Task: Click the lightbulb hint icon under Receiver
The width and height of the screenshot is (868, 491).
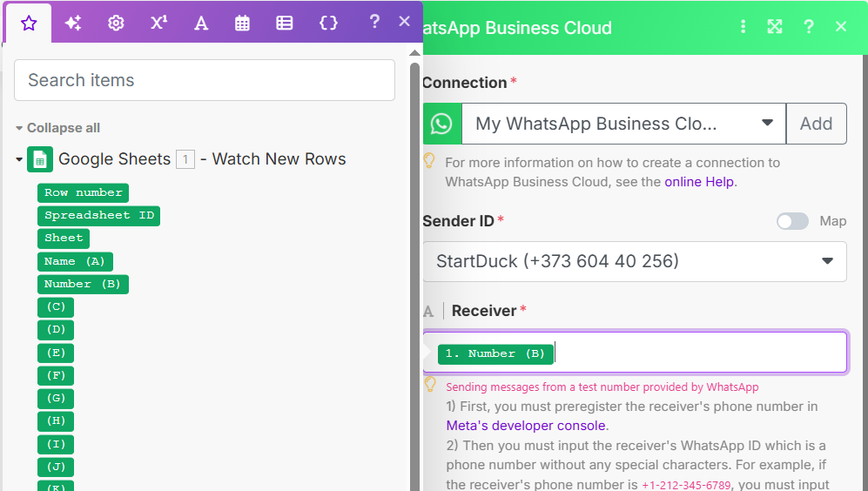Action: [x=430, y=385]
